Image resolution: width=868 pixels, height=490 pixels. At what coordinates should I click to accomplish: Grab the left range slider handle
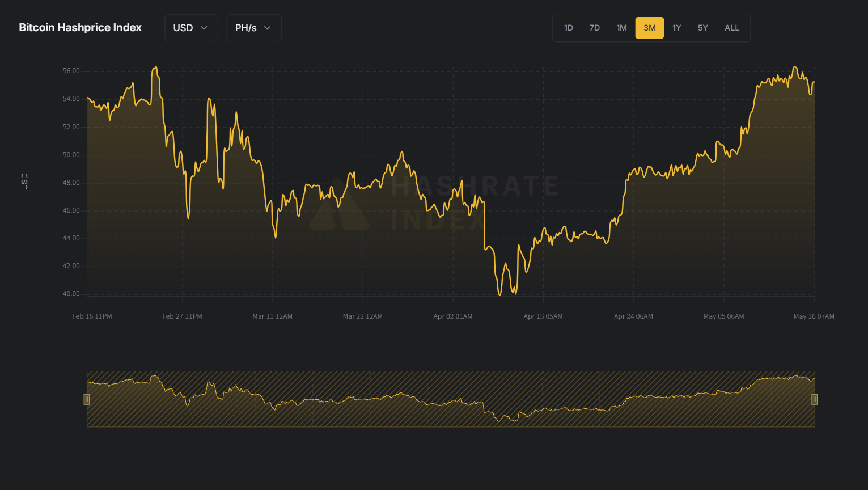click(x=87, y=399)
